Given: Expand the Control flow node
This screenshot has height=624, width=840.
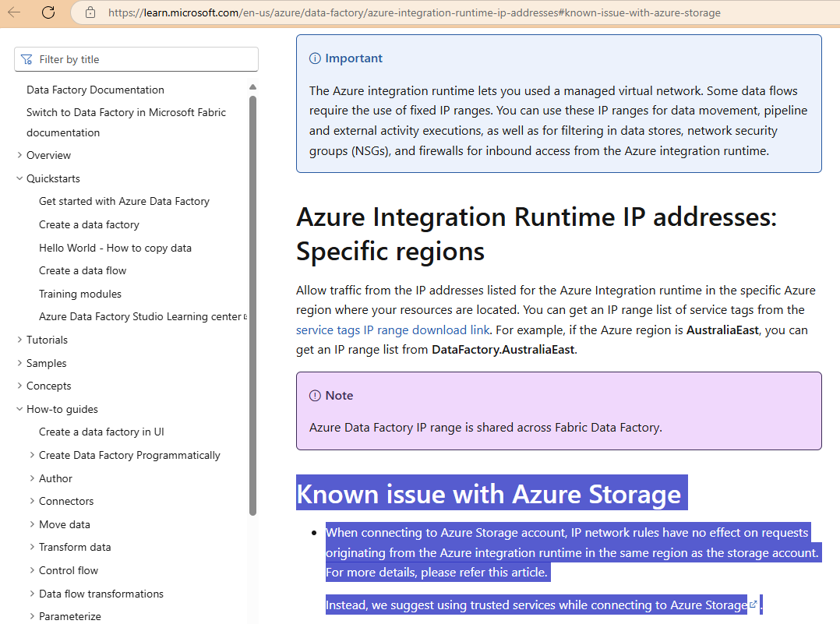Looking at the screenshot, I should [32, 570].
